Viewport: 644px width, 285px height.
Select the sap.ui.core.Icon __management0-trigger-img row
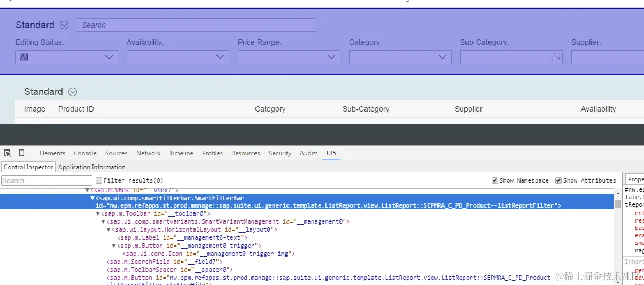209,254
